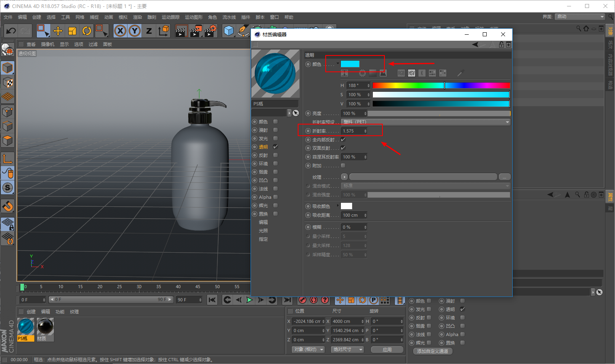Enable the 反射 channel checkbox in the Material Editor
Screen dimensions: 615x364
click(275, 155)
